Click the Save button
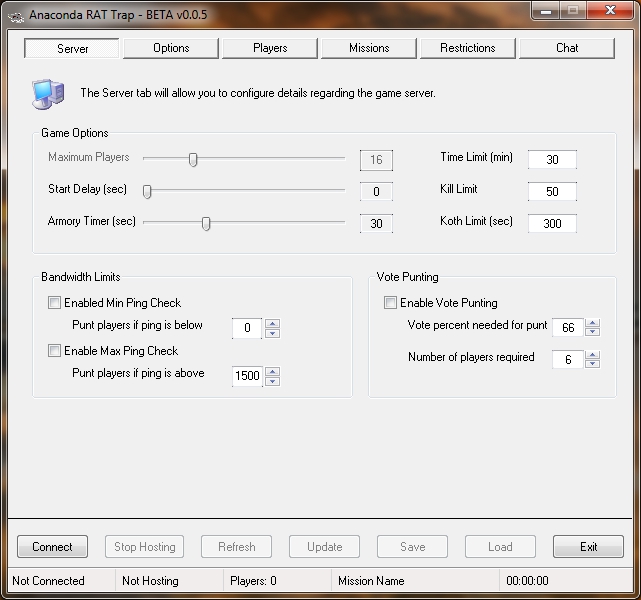This screenshot has height=600, width=641. click(412, 546)
